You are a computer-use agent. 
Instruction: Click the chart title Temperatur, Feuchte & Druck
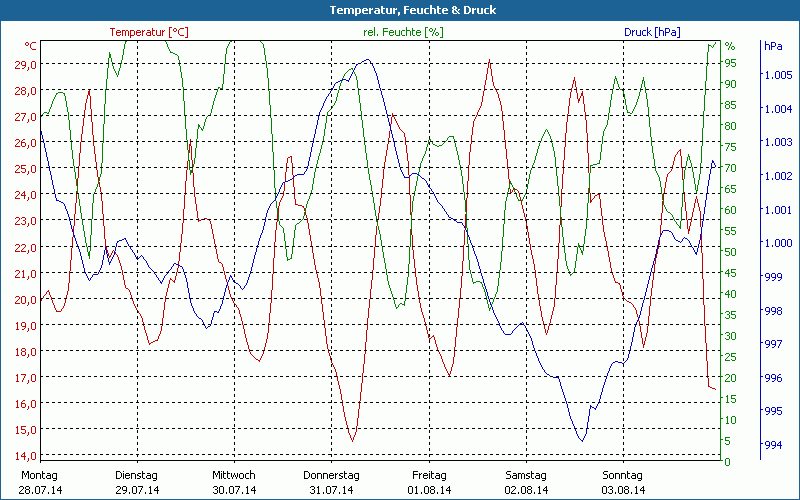tap(399, 10)
